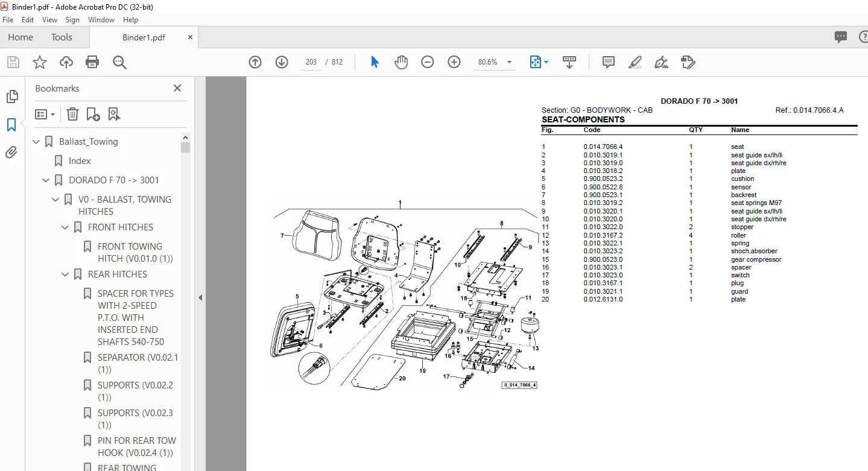
Task: Click the SEAT-COMPONENTS heading
Action: (583, 119)
